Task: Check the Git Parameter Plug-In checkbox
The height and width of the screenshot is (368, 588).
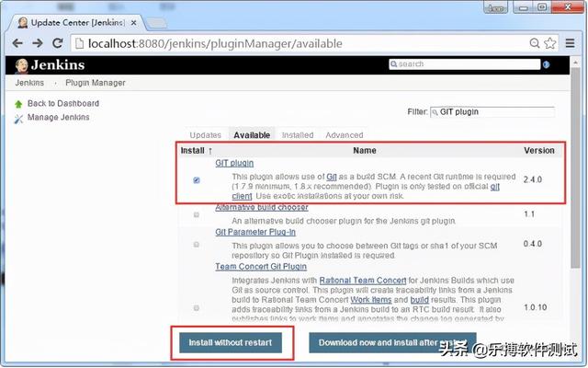Action: [x=197, y=245]
